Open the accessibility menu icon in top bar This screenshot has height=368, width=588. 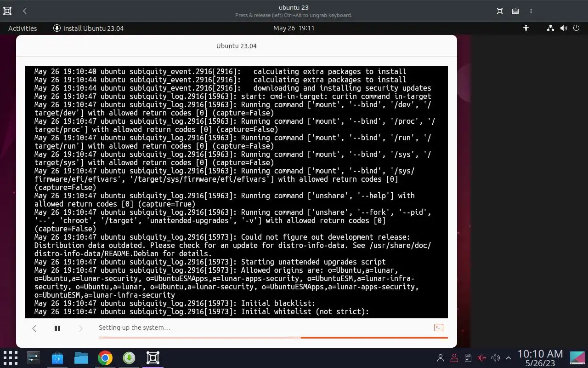click(526, 28)
